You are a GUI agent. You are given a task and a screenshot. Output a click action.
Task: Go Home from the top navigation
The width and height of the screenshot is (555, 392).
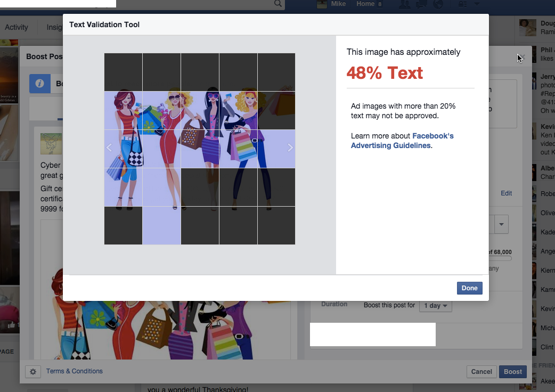(365, 4)
